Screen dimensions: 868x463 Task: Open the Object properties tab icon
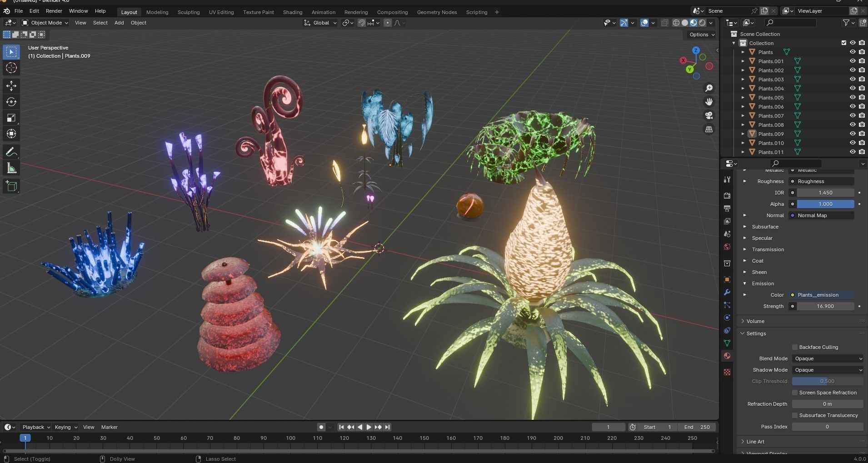point(727,279)
